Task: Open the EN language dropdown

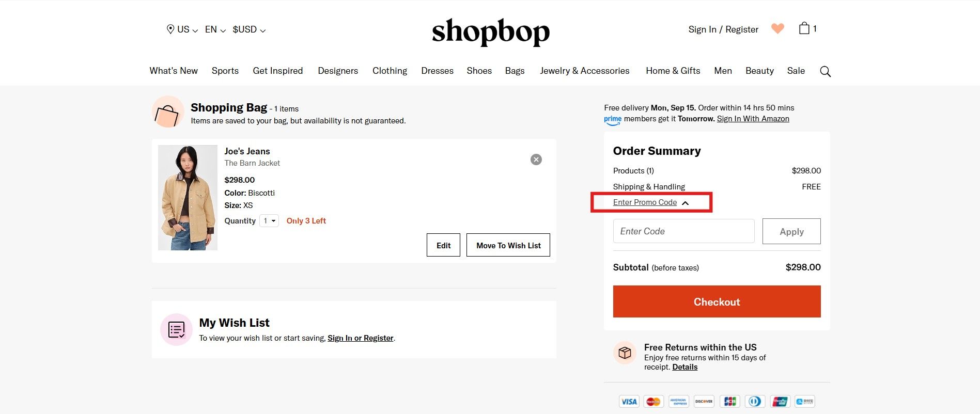Action: coord(215,30)
